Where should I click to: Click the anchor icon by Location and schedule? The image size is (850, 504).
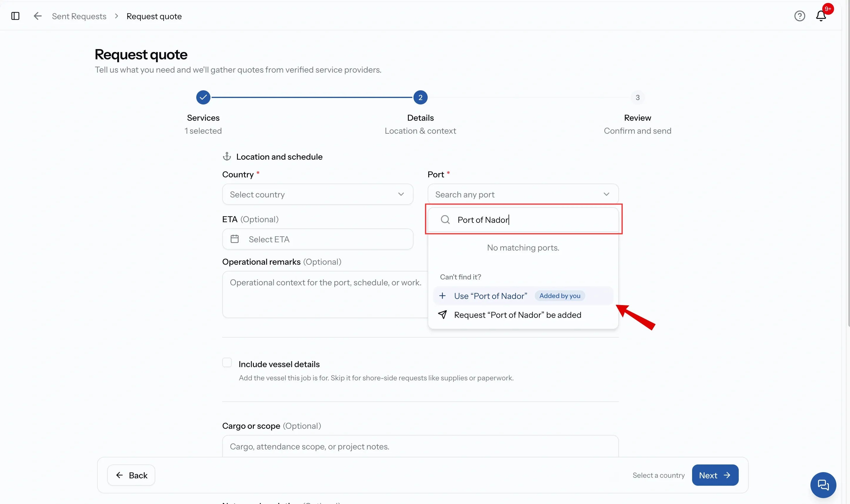point(226,157)
